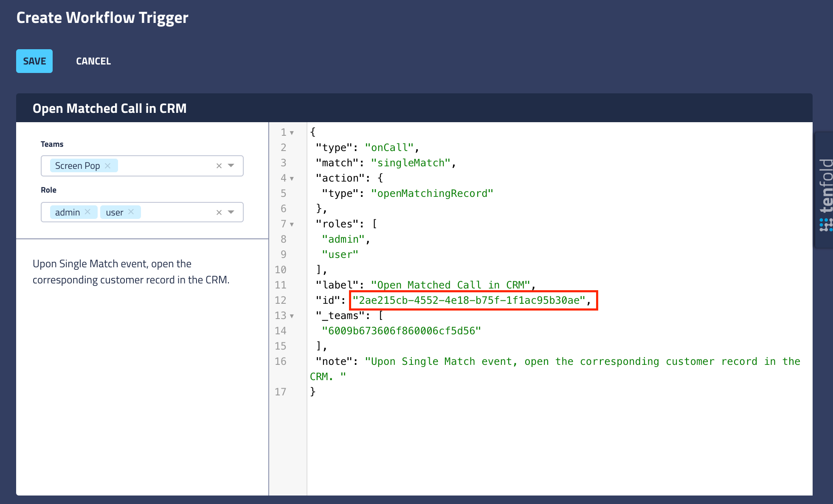Screen dimensions: 833x504
Task: Click the "openMatchingRecord" action type value
Action: [x=432, y=193]
